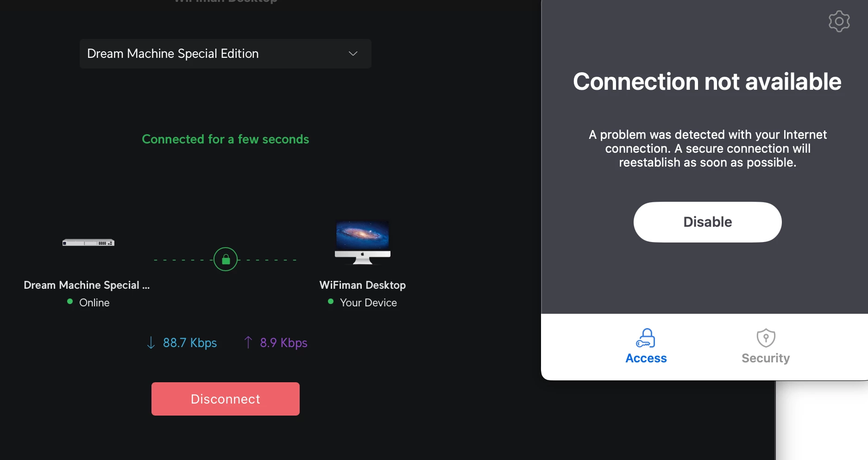This screenshot has height=460, width=868.
Task: Click the Access key-lock icon
Action: [646, 338]
